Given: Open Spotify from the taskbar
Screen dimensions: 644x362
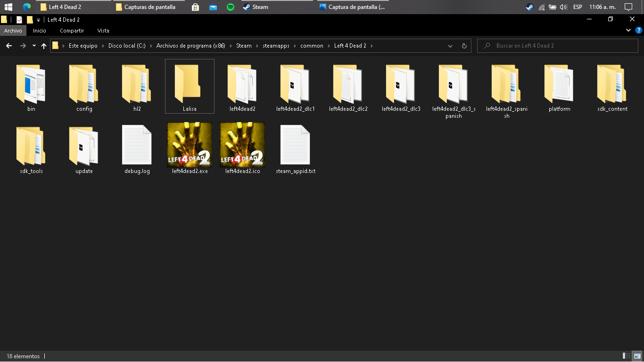Looking at the screenshot, I should pos(231,7).
